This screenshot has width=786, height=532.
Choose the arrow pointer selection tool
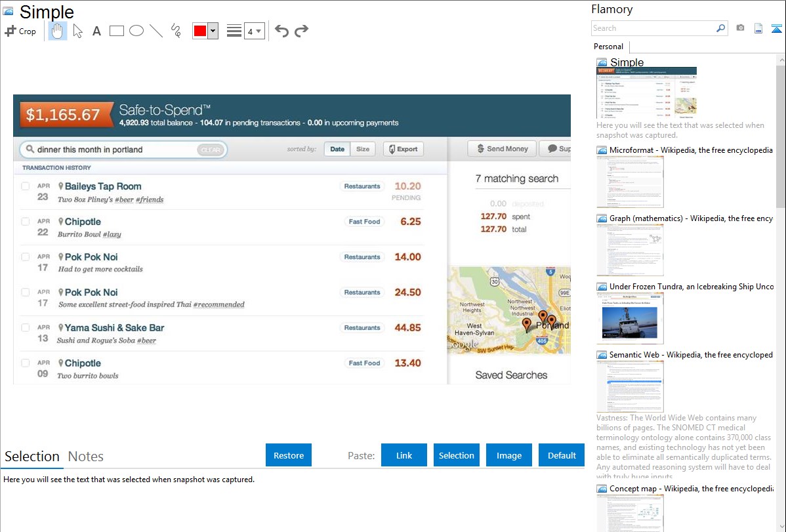pyautogui.click(x=77, y=31)
